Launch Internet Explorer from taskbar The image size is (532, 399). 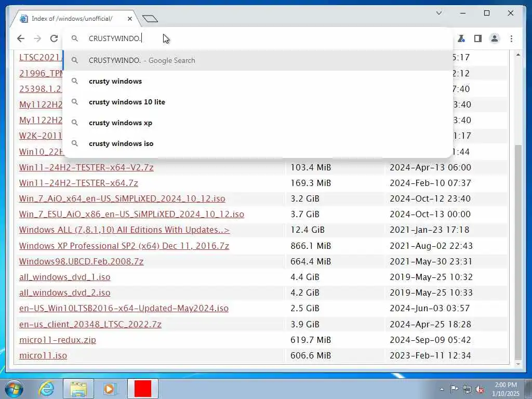(x=46, y=389)
